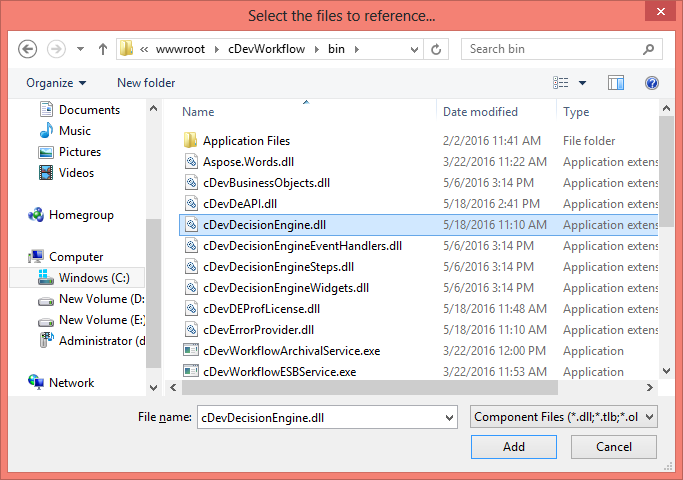Screen dimensions: 683x480
Task: Open the recent locations dropdown arrow
Action: (x=80, y=49)
